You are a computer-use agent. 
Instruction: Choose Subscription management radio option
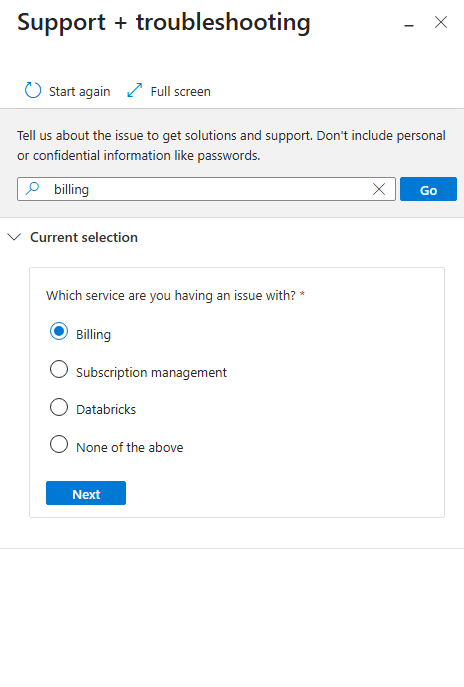click(59, 369)
